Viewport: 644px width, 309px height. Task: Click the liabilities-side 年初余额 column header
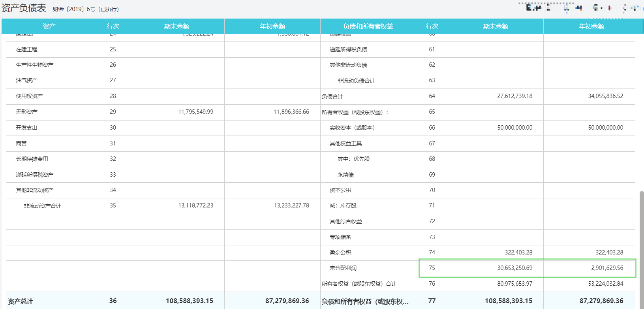tap(591, 26)
